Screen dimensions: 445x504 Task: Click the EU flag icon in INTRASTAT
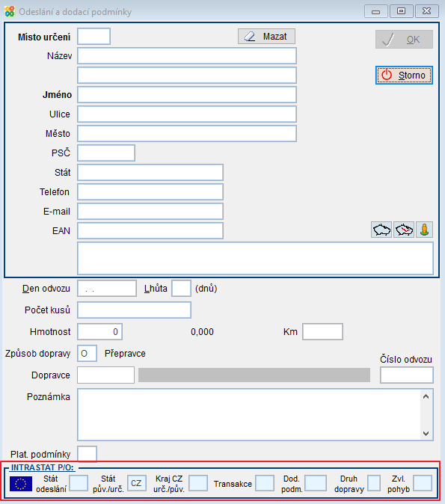click(21, 484)
